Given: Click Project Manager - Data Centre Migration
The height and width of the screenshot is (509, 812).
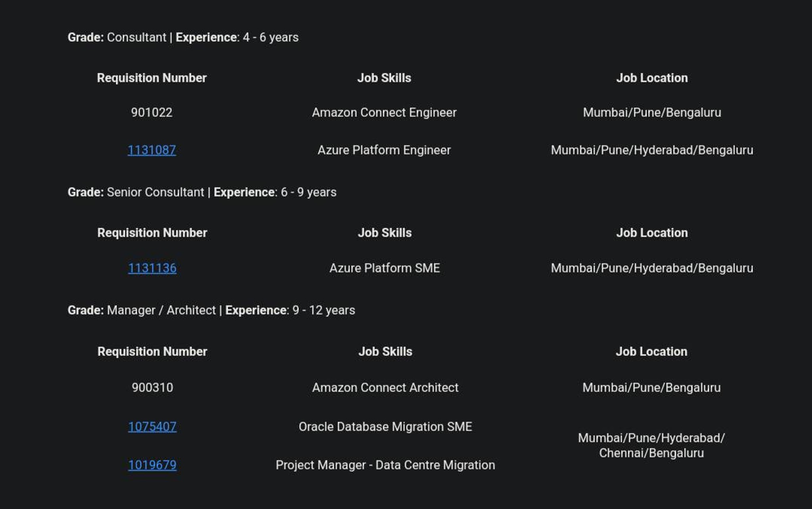Looking at the screenshot, I should click(x=385, y=465).
